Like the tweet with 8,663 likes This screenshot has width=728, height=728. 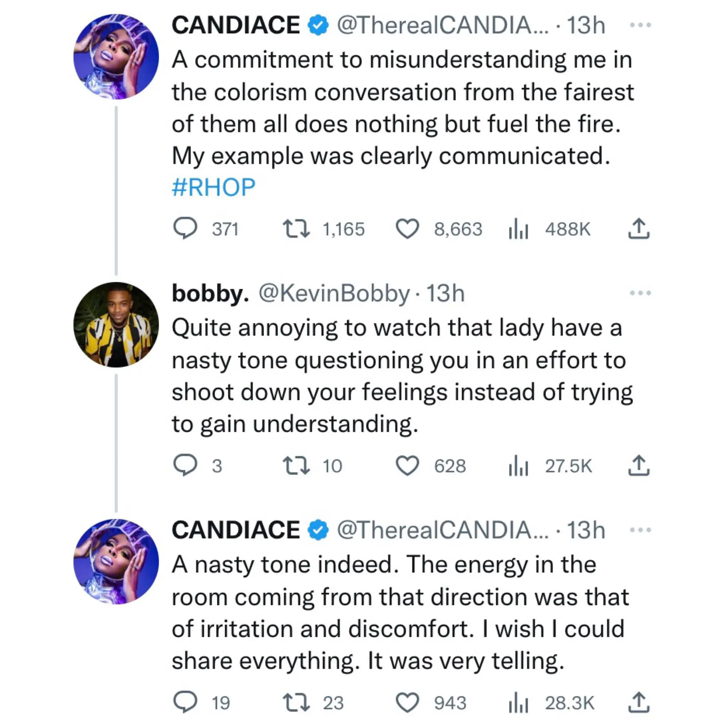[407, 229]
